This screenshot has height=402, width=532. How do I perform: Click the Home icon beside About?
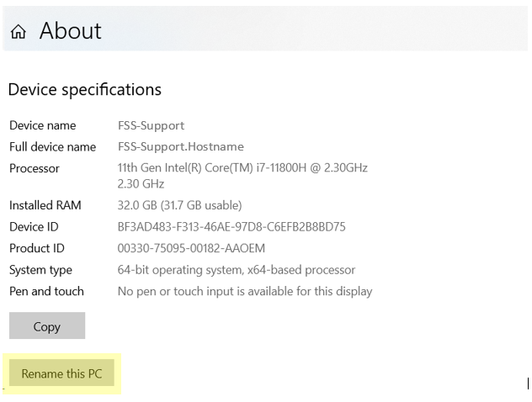point(19,31)
